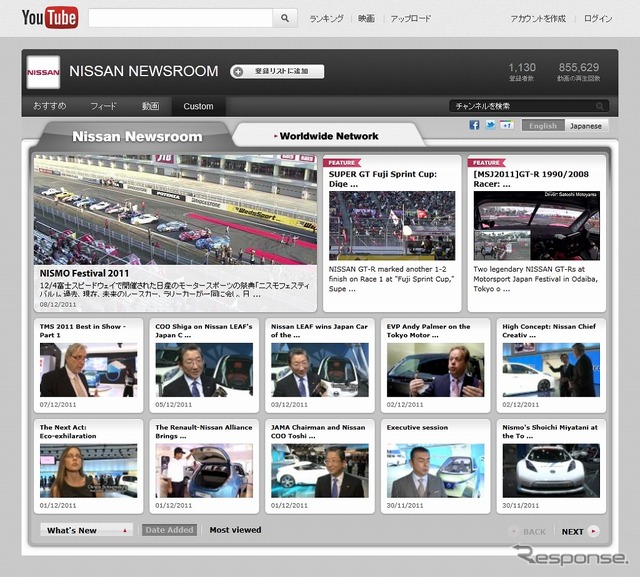Click the Google +1 icon
This screenshot has height=577, width=640.
(x=507, y=125)
